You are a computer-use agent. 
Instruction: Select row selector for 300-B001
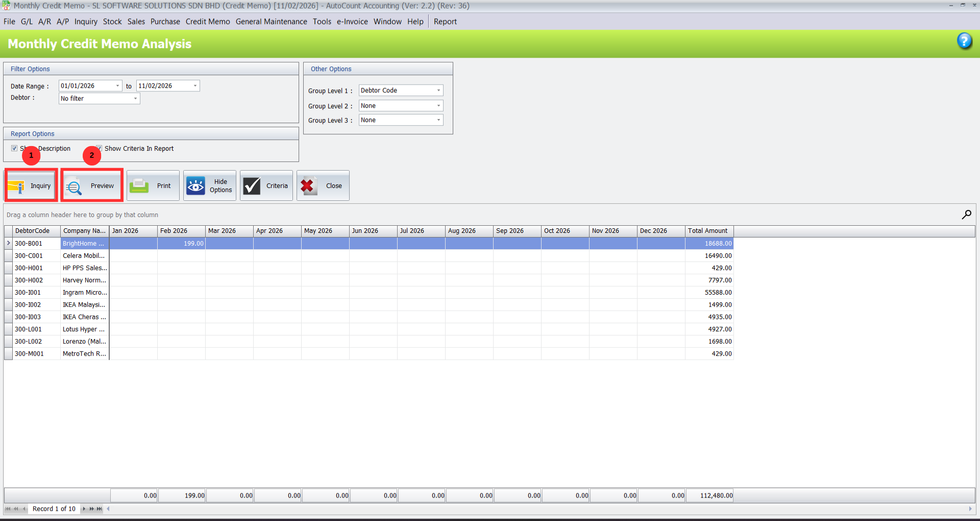coord(8,243)
